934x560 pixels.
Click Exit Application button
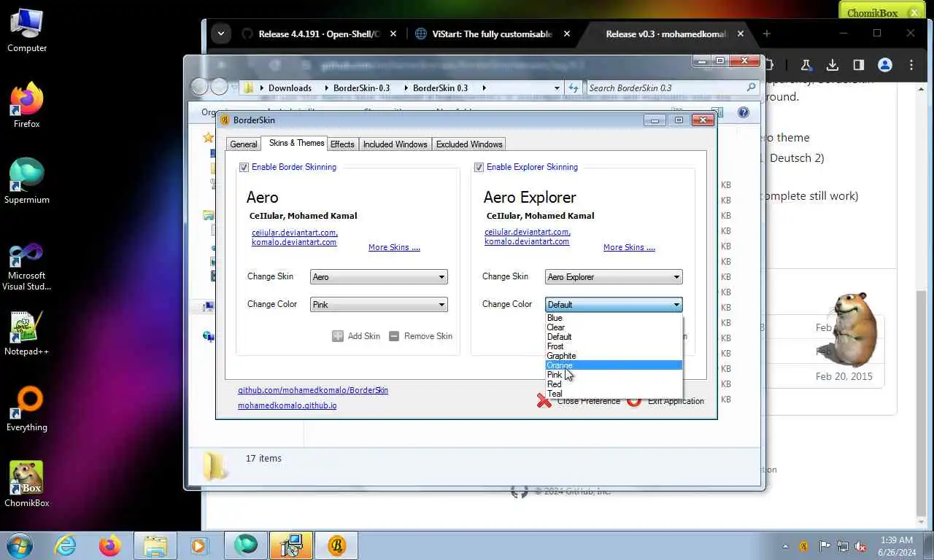666,400
